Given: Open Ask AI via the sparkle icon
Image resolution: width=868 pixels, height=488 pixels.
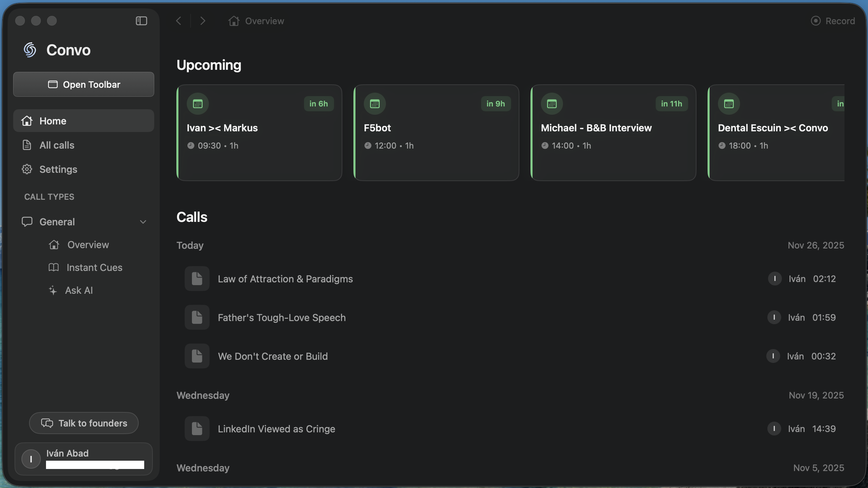Looking at the screenshot, I should coord(53,290).
